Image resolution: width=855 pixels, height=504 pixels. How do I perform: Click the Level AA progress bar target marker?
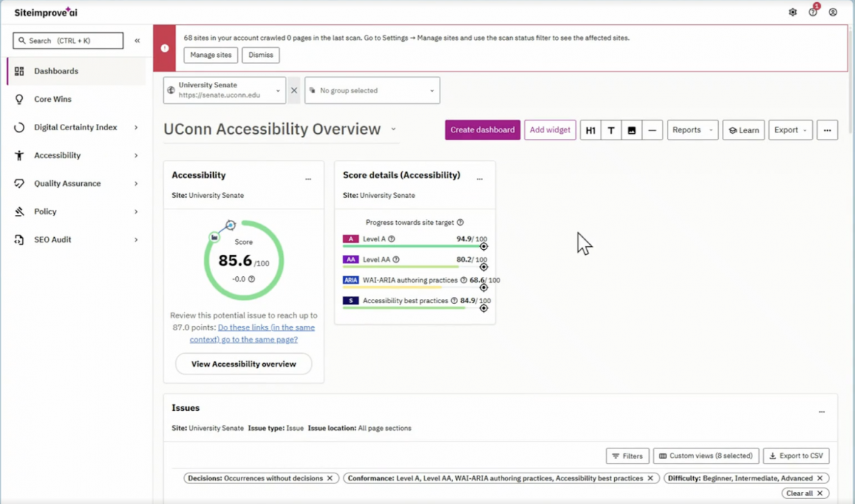484,267
